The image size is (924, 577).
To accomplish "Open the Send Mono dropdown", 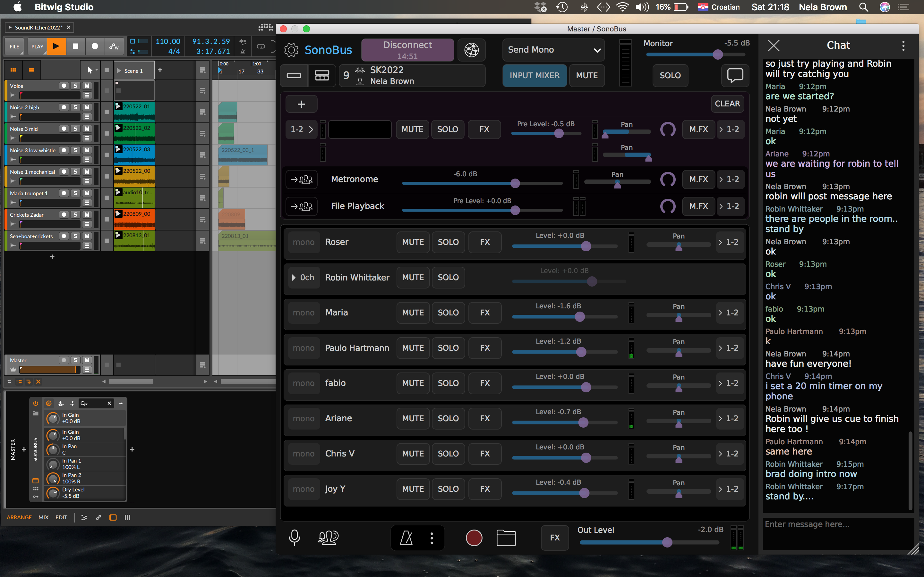I will pyautogui.click(x=553, y=50).
